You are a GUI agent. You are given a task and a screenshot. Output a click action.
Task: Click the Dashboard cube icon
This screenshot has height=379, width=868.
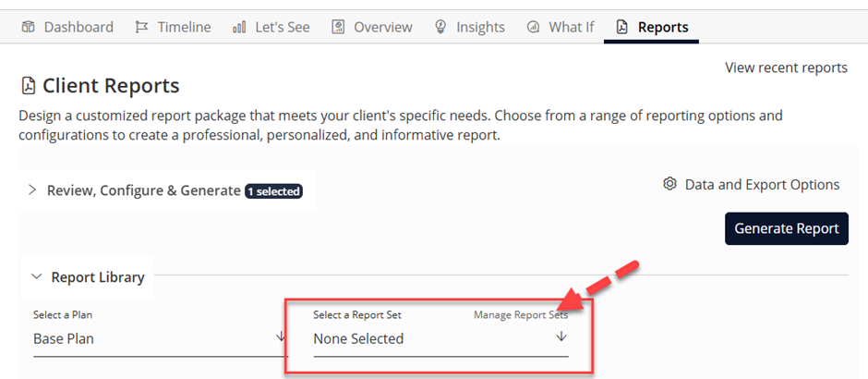click(29, 27)
